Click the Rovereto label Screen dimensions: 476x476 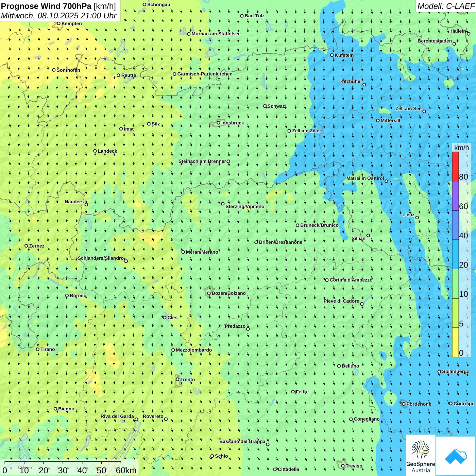[153, 416]
